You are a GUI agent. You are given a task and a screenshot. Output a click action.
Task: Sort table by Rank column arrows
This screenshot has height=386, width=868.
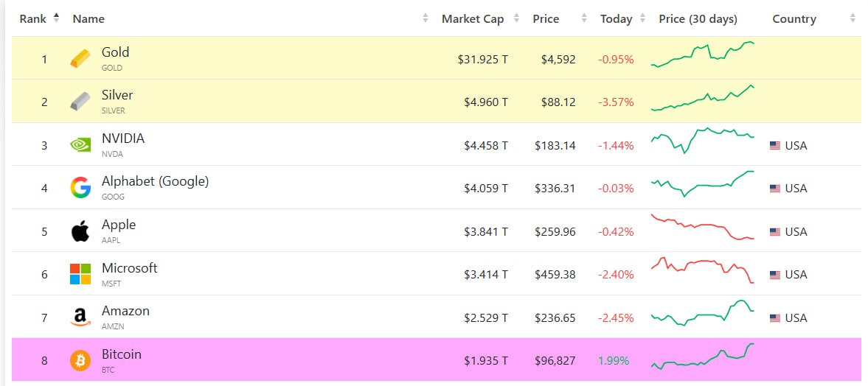coord(57,18)
